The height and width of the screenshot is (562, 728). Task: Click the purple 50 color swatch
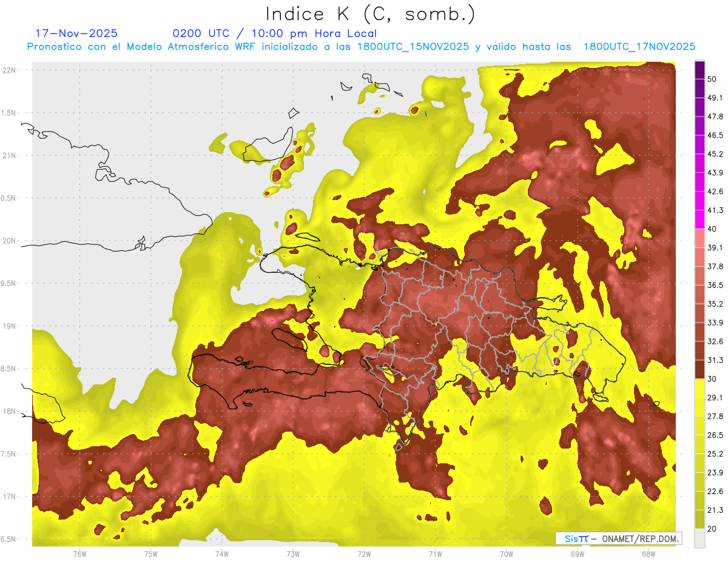[x=699, y=71]
